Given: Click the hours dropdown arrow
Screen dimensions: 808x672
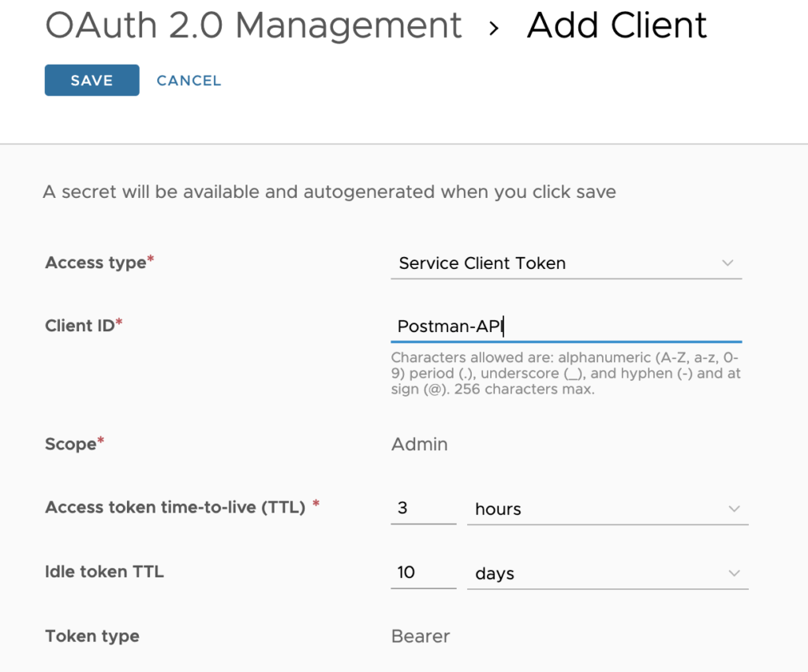Looking at the screenshot, I should click(x=734, y=509).
